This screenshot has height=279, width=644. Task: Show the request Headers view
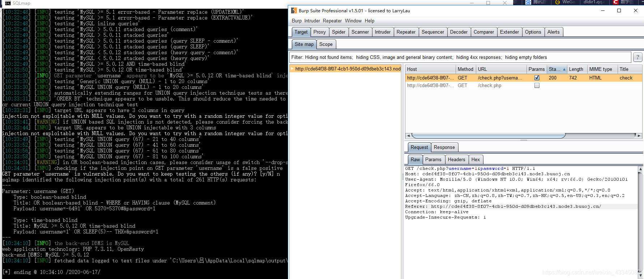pyautogui.click(x=456, y=159)
